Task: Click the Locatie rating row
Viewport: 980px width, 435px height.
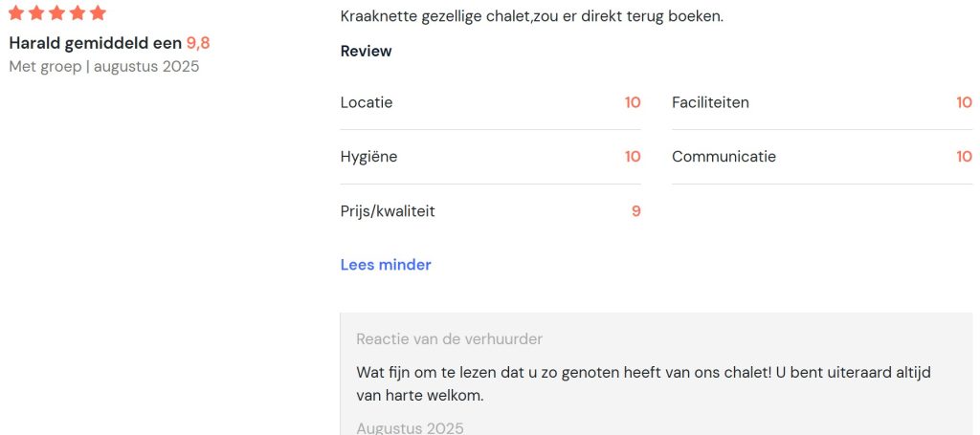Action: (491, 102)
